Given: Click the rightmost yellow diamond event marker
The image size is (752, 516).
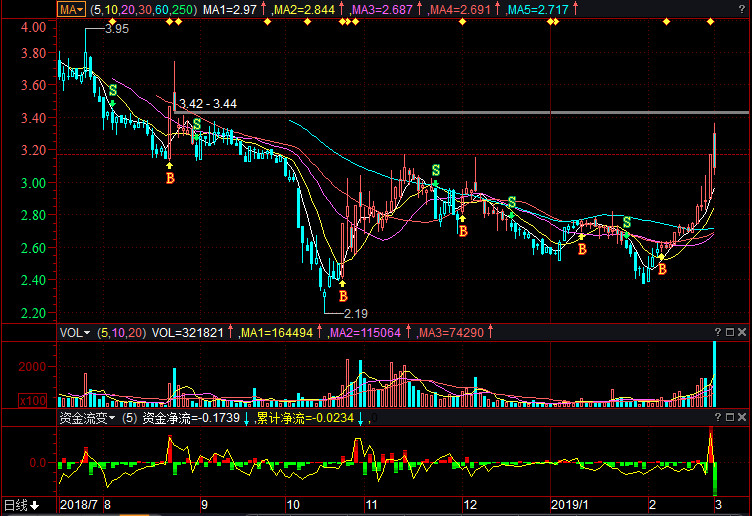Looking at the screenshot, I should 710,22.
